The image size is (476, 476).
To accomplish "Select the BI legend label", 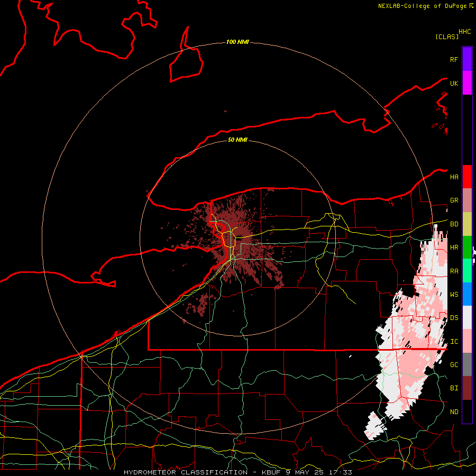I will [454, 388].
